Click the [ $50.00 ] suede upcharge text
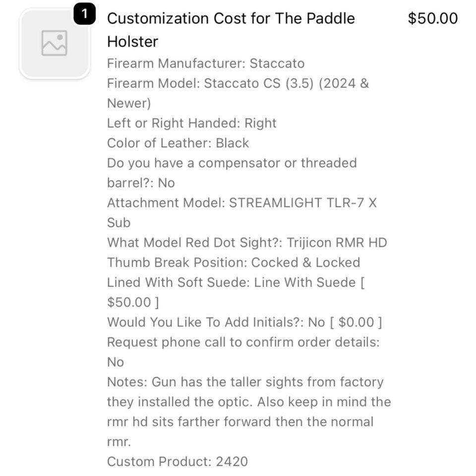The height and width of the screenshot is (476, 476). (132, 302)
